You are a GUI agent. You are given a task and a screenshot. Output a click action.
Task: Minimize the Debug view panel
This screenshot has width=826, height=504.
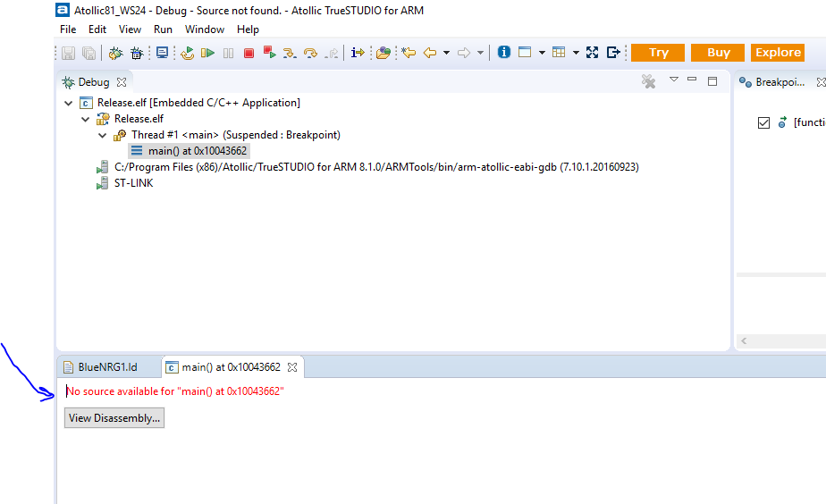point(692,79)
